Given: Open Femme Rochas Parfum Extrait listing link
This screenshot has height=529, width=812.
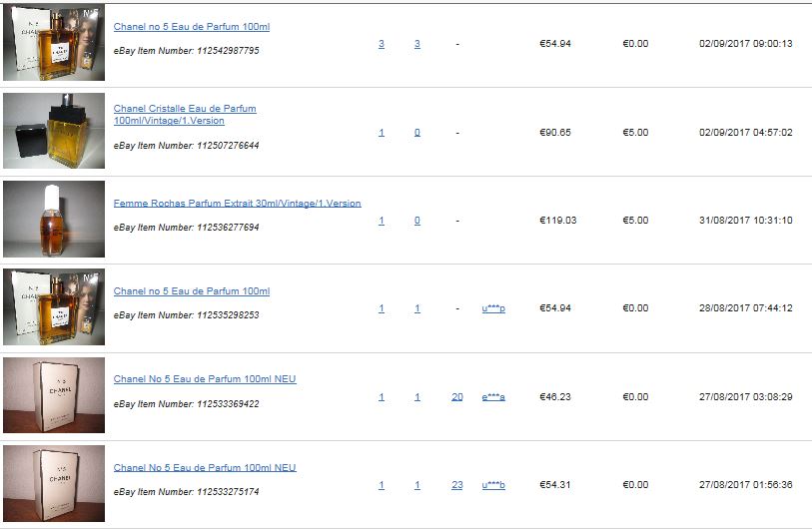Looking at the screenshot, I should pos(237,203).
